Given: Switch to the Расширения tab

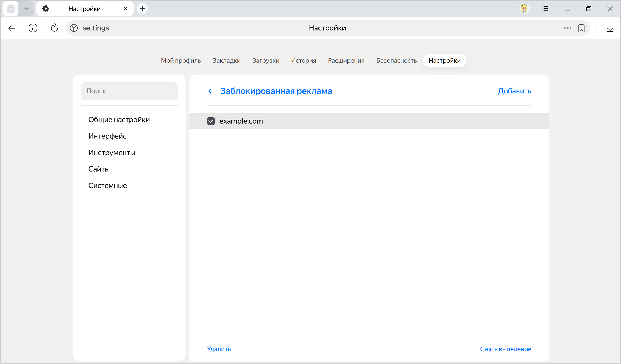Looking at the screenshot, I should tap(346, 61).
